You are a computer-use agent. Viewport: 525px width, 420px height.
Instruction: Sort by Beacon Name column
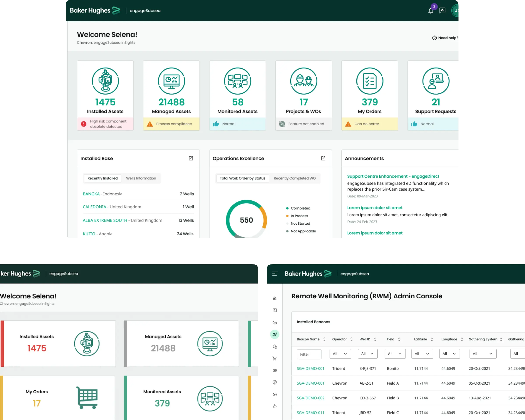(324, 339)
